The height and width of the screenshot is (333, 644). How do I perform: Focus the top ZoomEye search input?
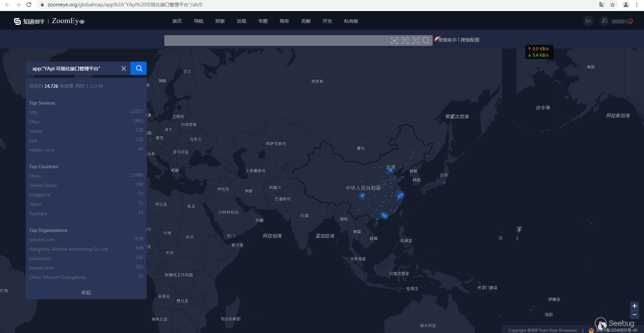tap(276, 41)
